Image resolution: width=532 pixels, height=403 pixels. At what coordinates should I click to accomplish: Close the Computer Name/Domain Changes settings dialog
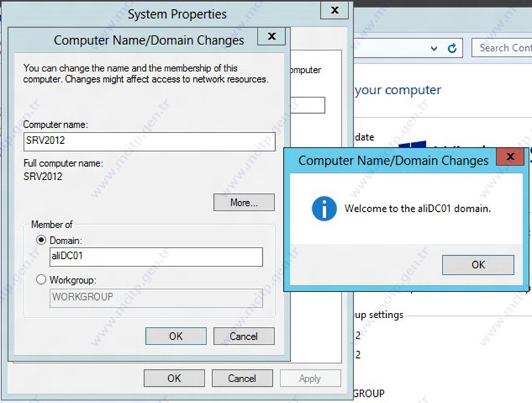click(x=272, y=36)
